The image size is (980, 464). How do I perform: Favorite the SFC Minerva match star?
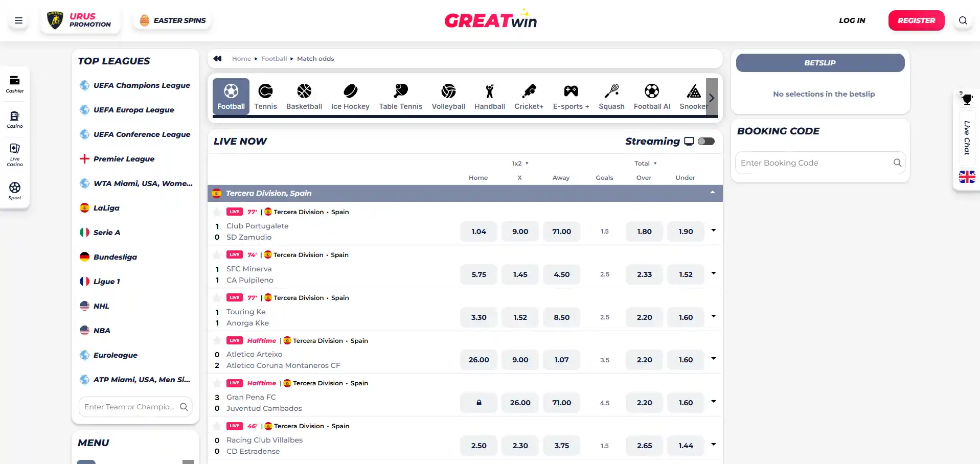(217, 254)
